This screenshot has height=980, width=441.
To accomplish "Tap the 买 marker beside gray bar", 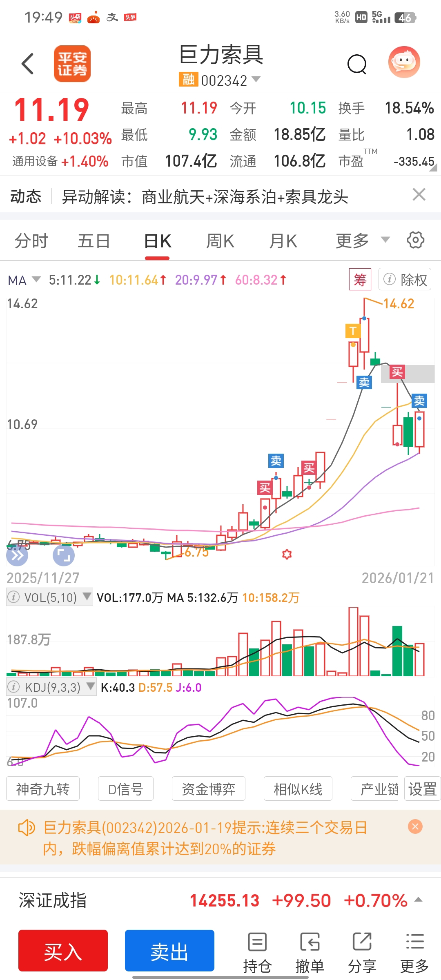I will pos(397,372).
